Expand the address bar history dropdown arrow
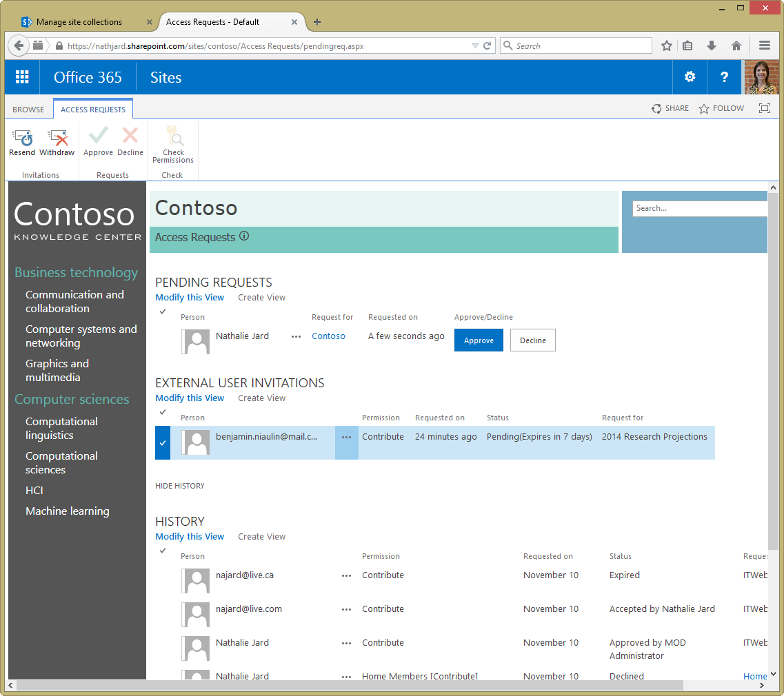Screen dimensions: 784x696 click(475, 46)
